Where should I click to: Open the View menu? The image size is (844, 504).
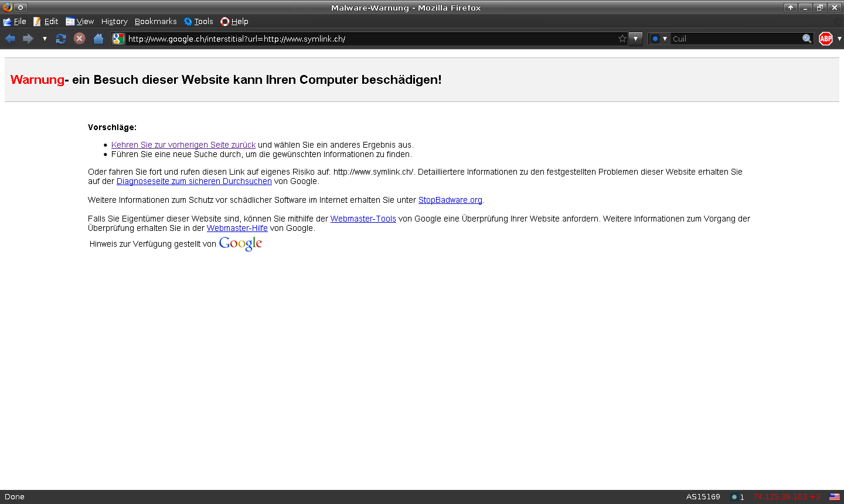(x=80, y=22)
